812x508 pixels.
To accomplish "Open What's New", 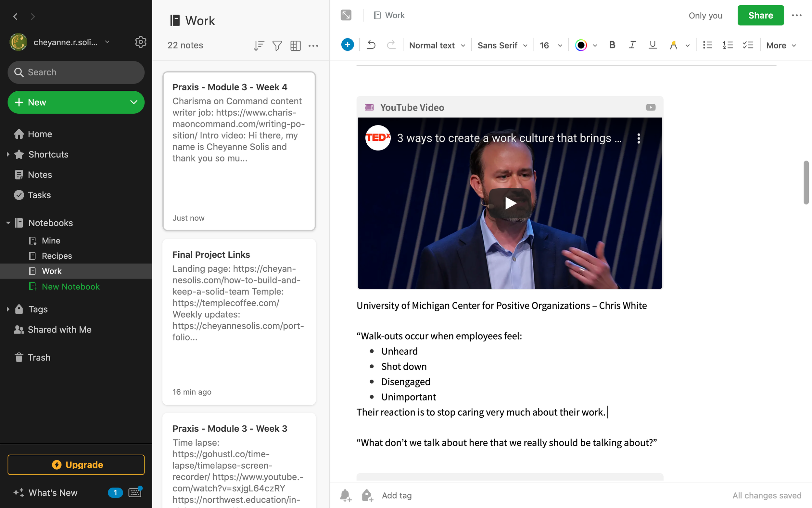I will coord(46,492).
